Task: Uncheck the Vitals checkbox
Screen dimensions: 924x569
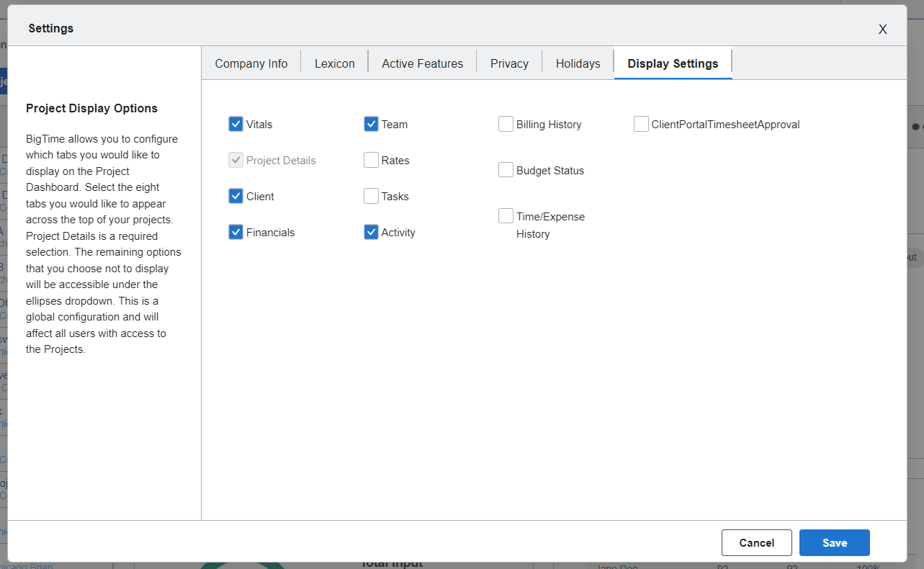Action: tap(236, 124)
